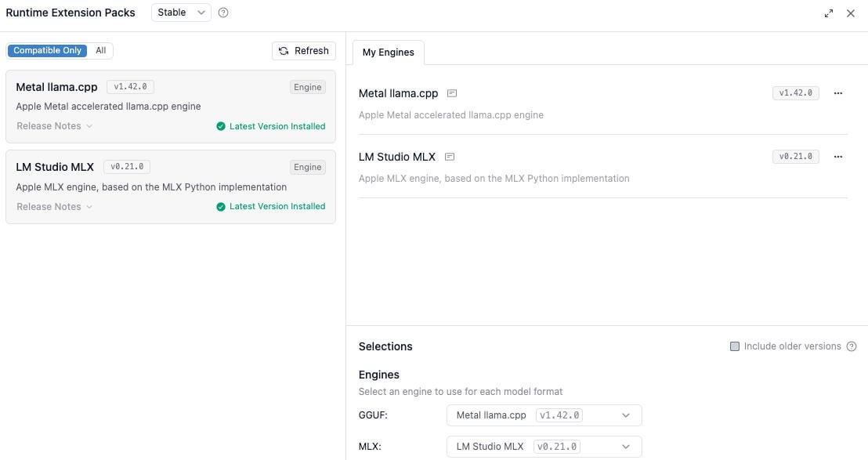Screen dimensions: 868x460
Task: Click the Selections heading
Action: click(385, 346)
